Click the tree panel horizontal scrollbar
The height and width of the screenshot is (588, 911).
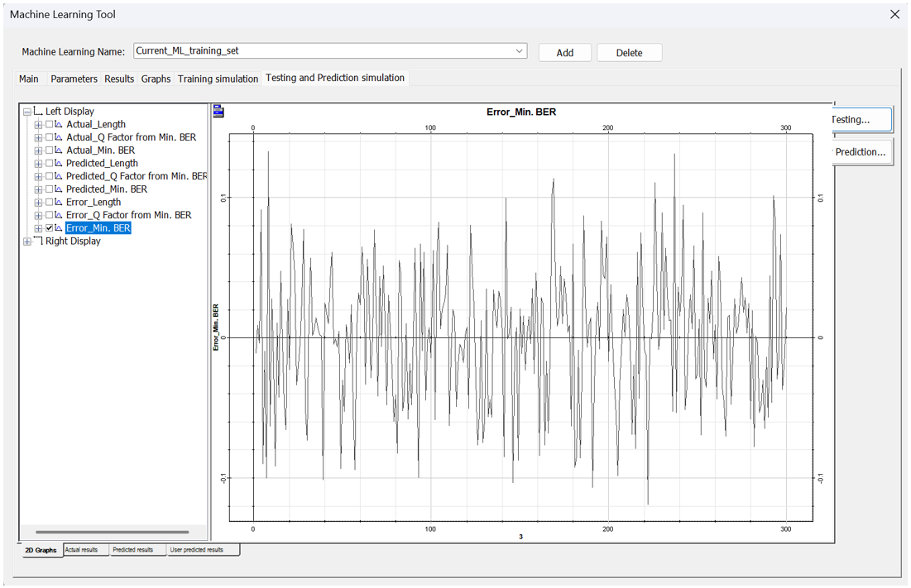113,533
